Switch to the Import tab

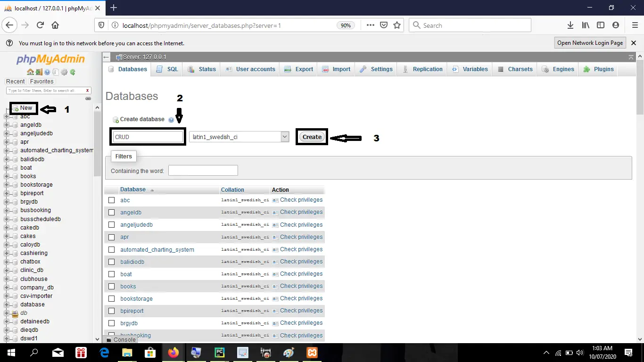pyautogui.click(x=337, y=69)
